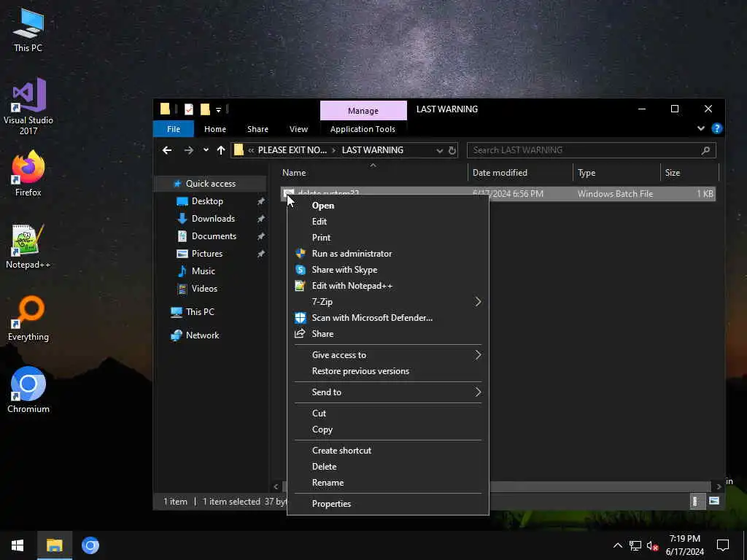This screenshot has width=747, height=560.
Task: Choose Scan with Microsoft Defender
Action: 388,318
